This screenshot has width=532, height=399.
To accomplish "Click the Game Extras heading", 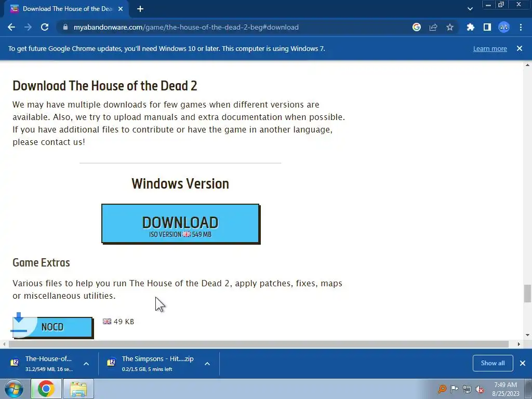I will [x=41, y=262].
